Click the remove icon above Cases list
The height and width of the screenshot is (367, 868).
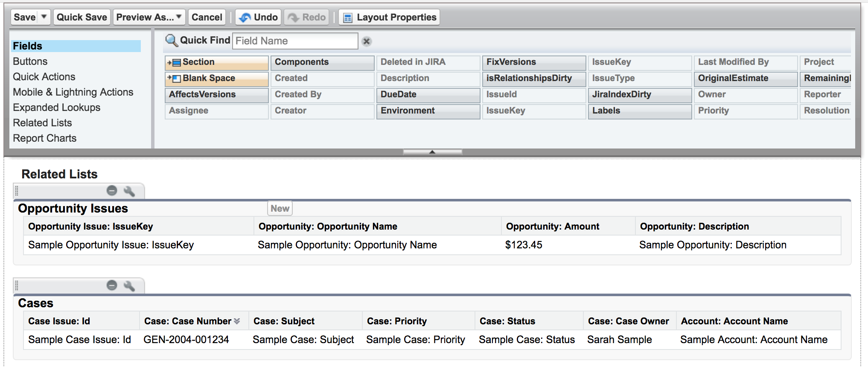coord(112,285)
